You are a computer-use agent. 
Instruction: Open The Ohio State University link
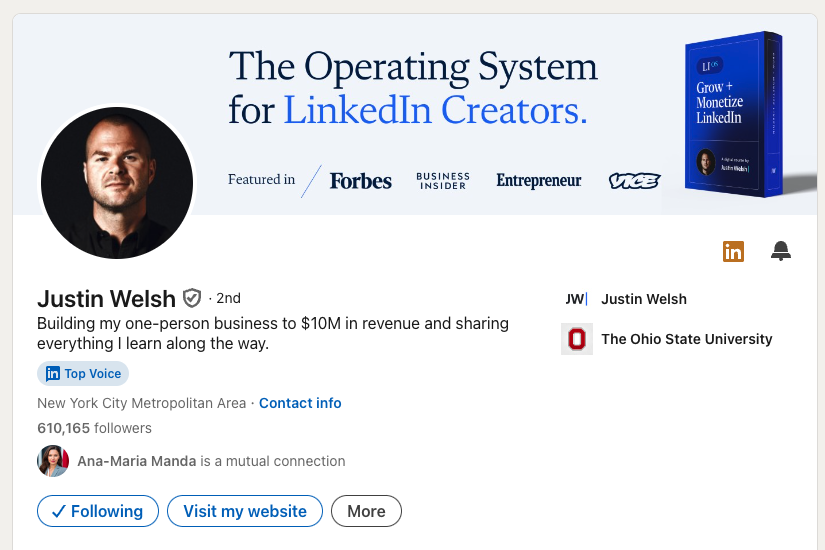pyautogui.click(x=687, y=339)
